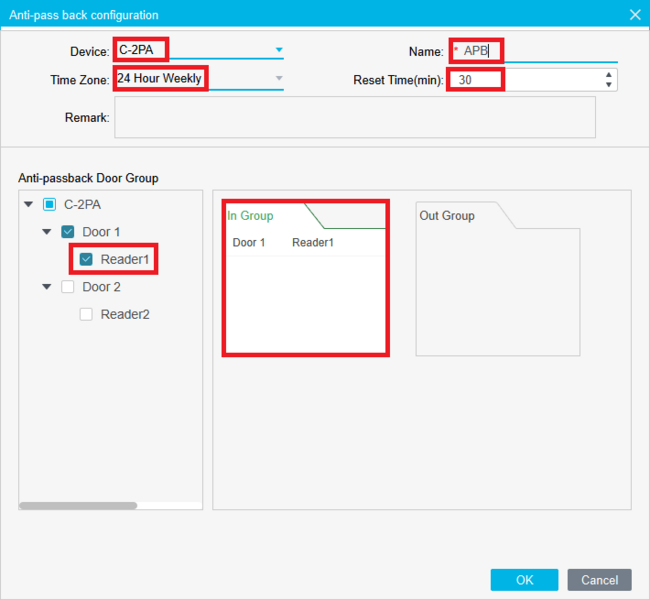Toggle the C-2PA device checkbox
650x600 pixels.
coord(50,205)
